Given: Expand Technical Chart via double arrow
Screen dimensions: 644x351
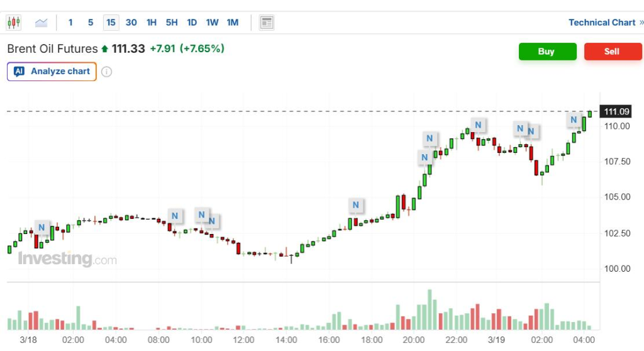Looking at the screenshot, I should click(x=641, y=22).
